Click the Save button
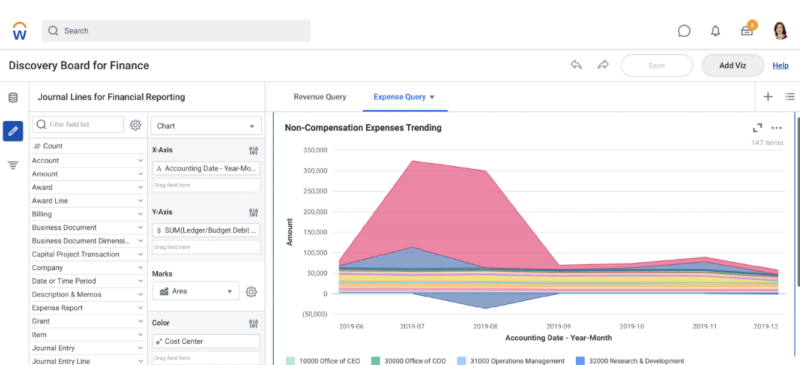 (x=656, y=65)
